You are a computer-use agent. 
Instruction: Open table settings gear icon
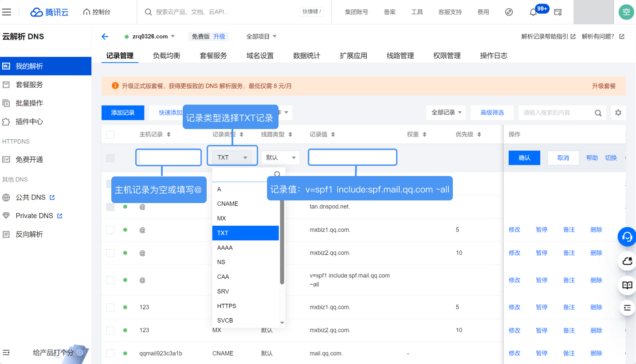coord(618,113)
